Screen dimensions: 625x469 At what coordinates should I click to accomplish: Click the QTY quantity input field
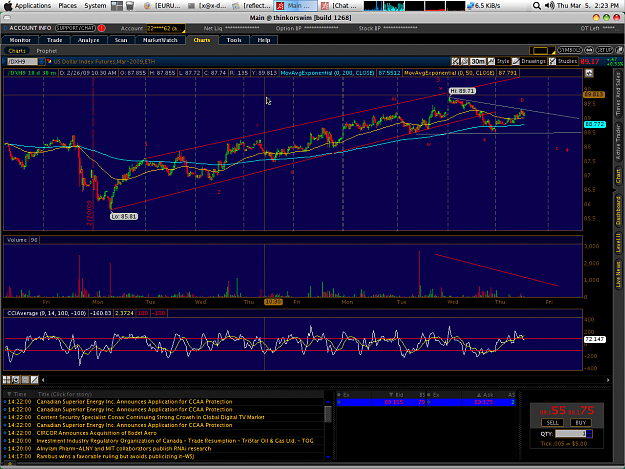pos(570,434)
